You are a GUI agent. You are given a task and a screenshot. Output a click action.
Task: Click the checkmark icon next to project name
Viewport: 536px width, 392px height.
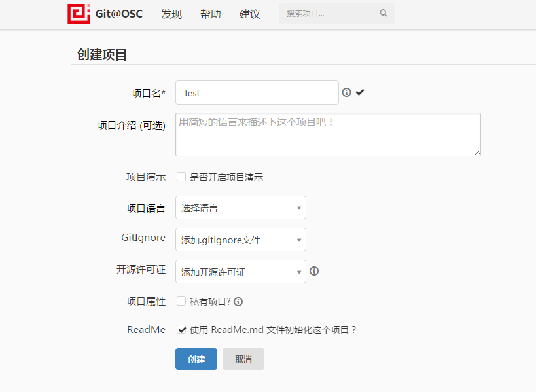(x=360, y=92)
